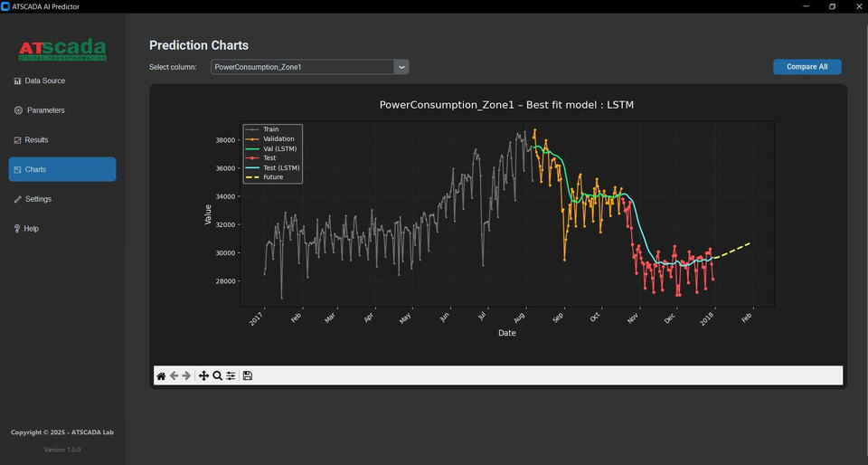Viewport: 868px width, 465px height.
Task: Open Settings from the sidebar
Action: 38,199
